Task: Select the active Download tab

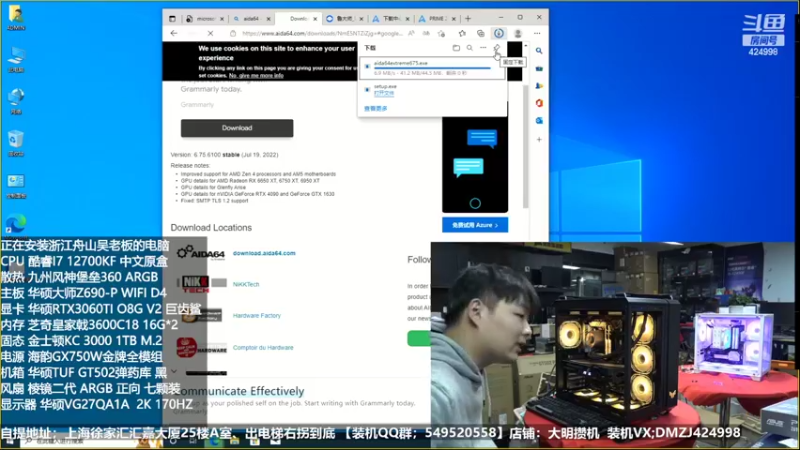Action: (297, 18)
